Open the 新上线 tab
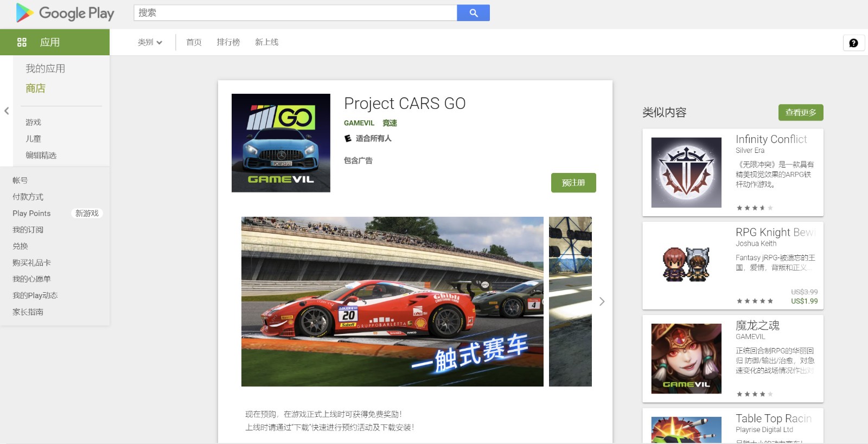 (266, 42)
